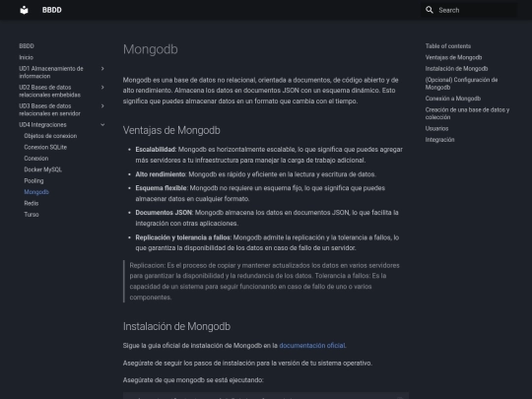
Task: Open UD3 Bases de datos relacionales en servidor
Action: click(x=49, y=109)
